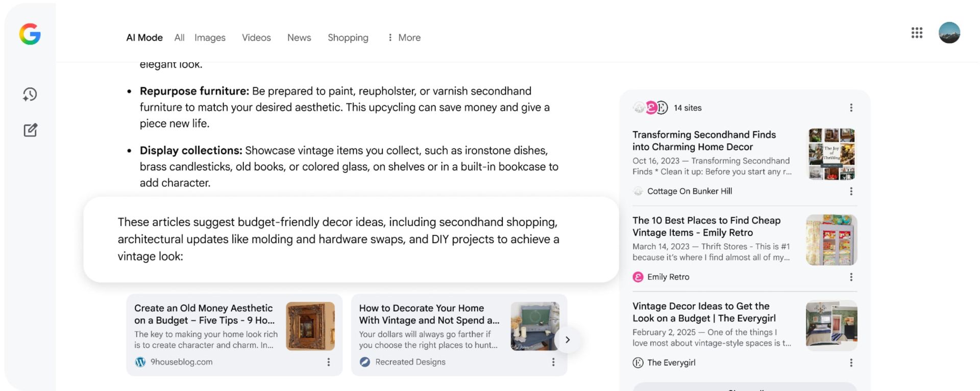The height and width of the screenshot is (391, 980).
Task: Switch to the Shopping tab
Action: pyautogui.click(x=348, y=38)
